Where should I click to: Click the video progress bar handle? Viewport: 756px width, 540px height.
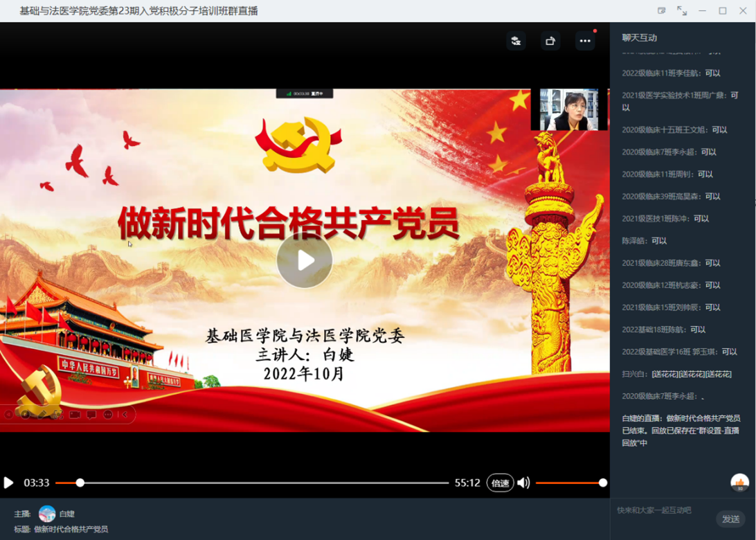80,483
